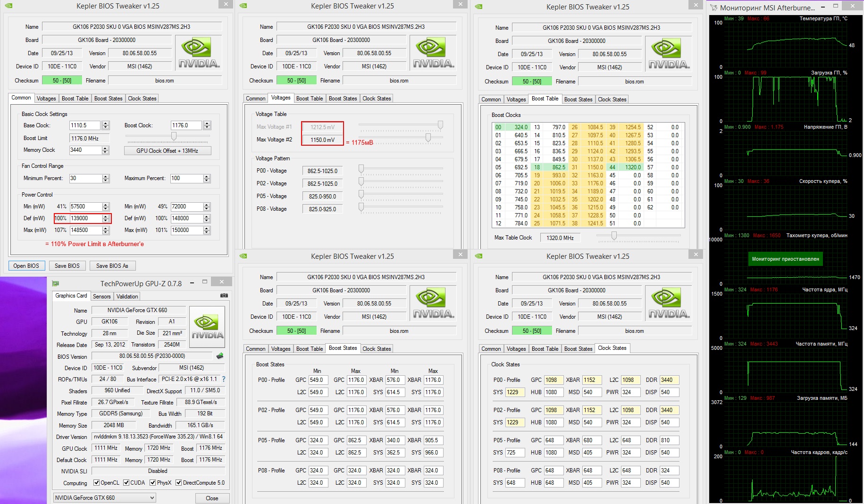Image resolution: width=864 pixels, height=504 pixels.
Task: Click the GPU-Z title bar app icon
Action: click(x=56, y=283)
